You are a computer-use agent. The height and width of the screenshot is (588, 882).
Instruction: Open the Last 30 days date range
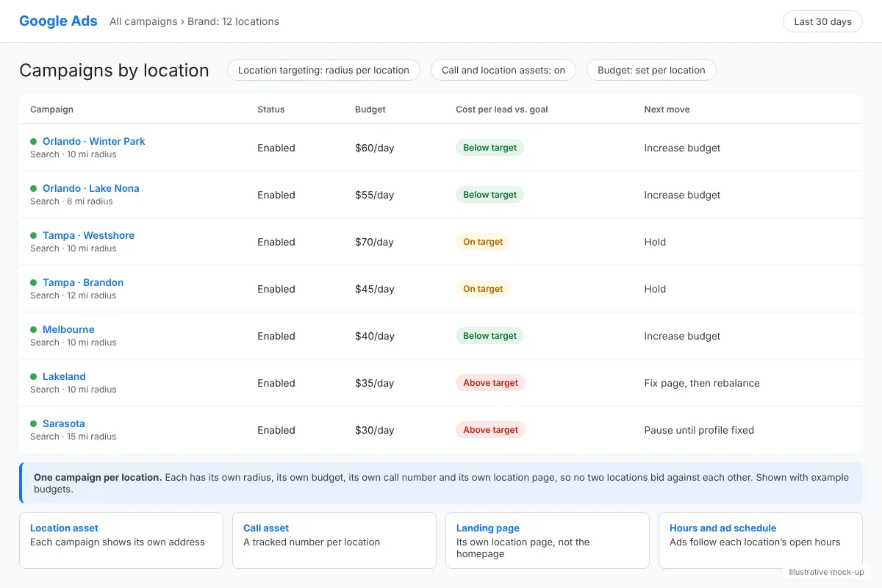822,21
